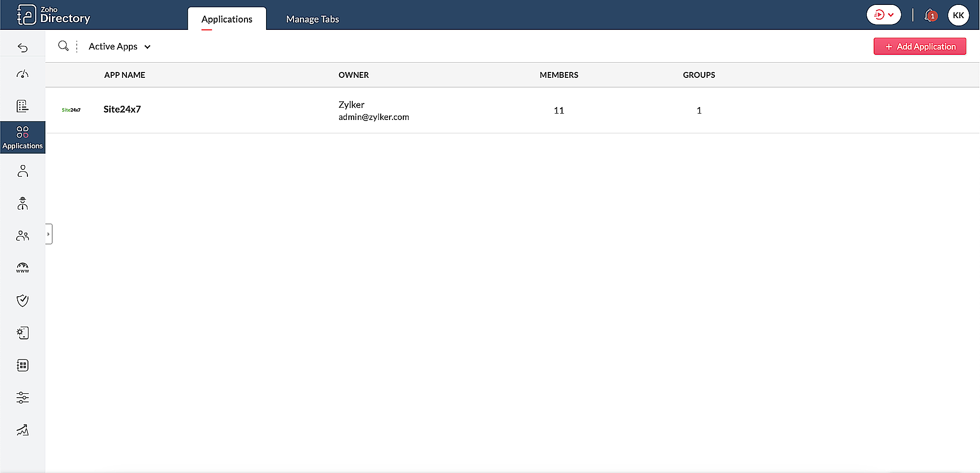Screen dimensions: 980x473
Task: Open the Site24x7 application row
Action: 122,110
